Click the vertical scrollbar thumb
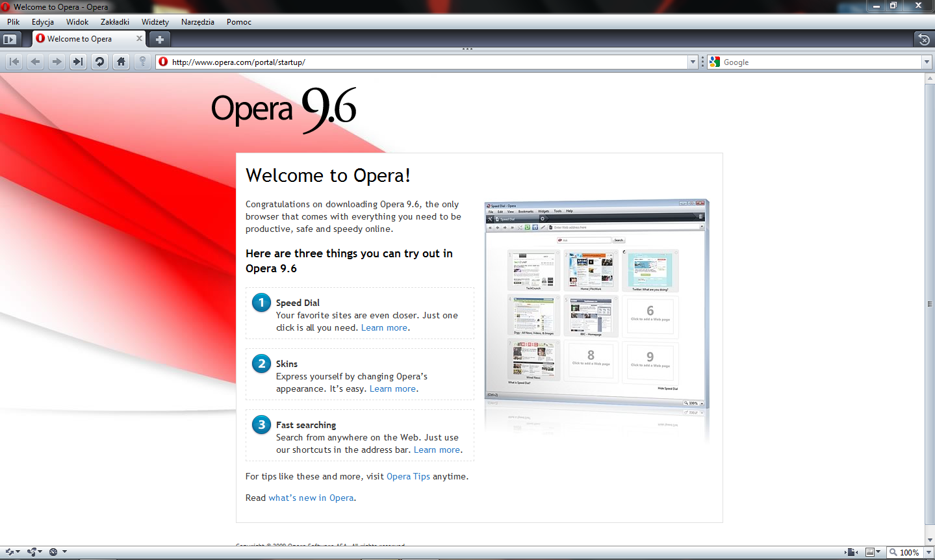The image size is (935, 560). click(930, 303)
